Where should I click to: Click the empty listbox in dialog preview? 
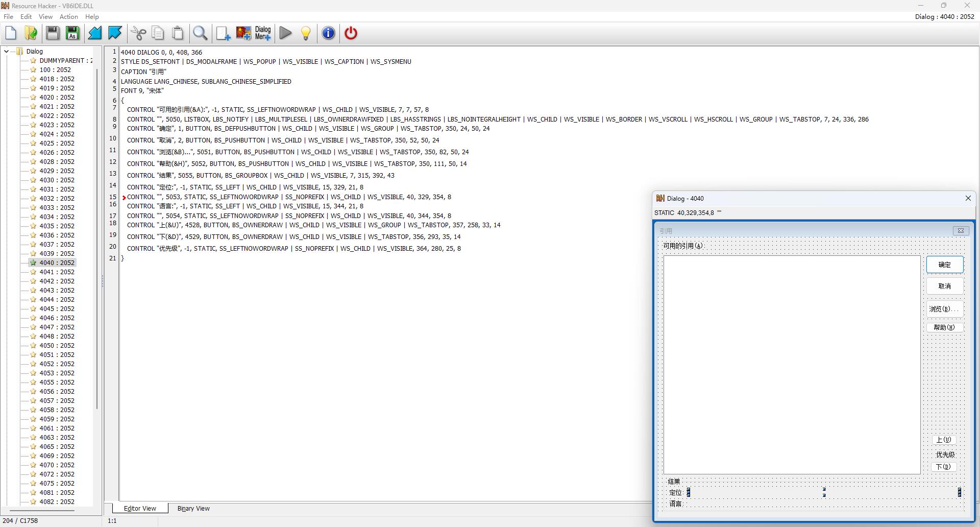792,365
